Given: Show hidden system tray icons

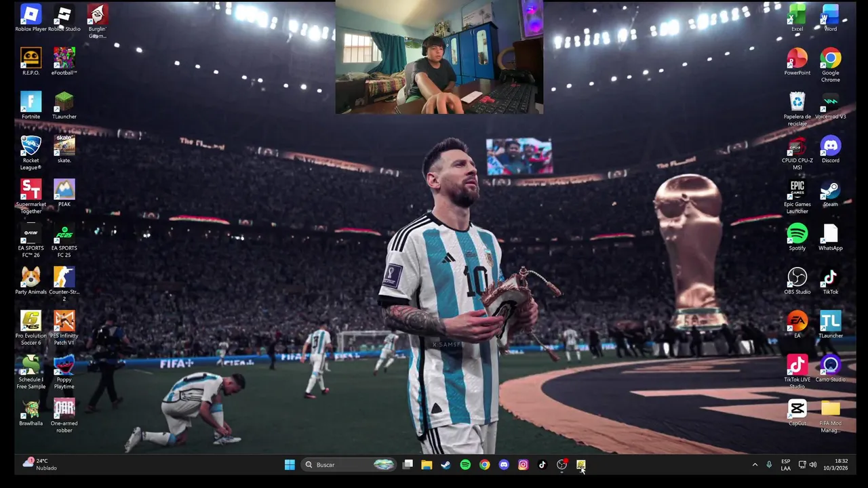Looking at the screenshot, I should click(x=755, y=464).
